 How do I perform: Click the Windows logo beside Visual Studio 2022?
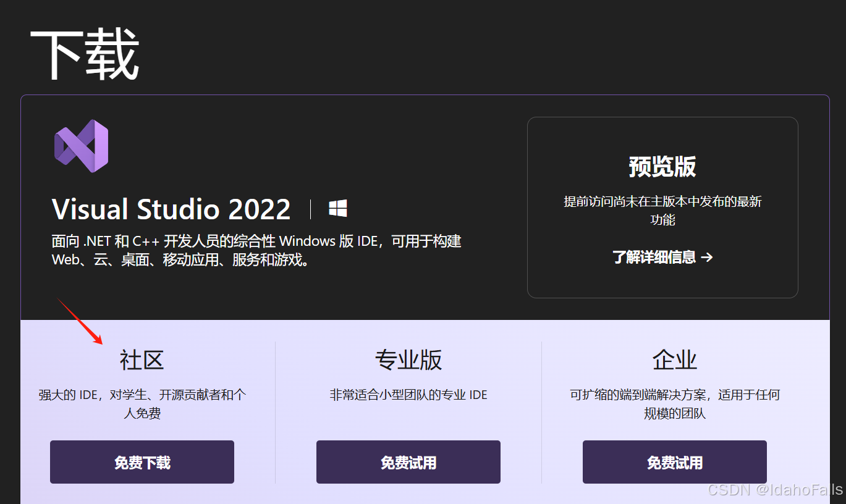[x=337, y=209]
